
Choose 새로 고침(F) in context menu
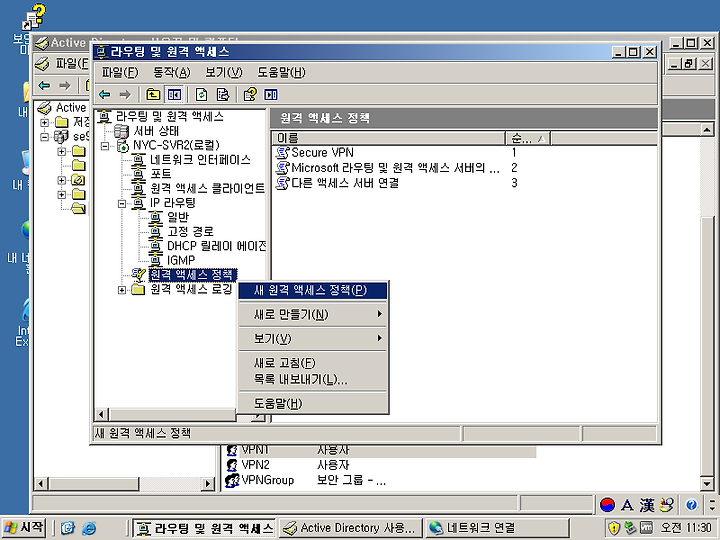click(x=313, y=363)
